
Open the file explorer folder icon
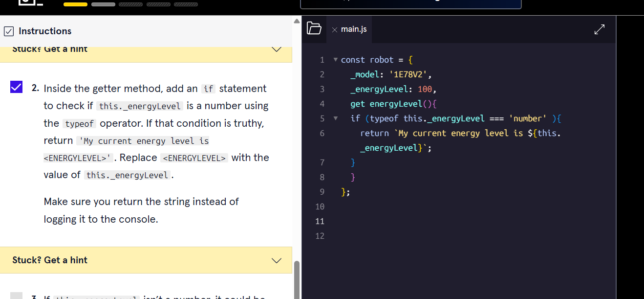tap(314, 29)
